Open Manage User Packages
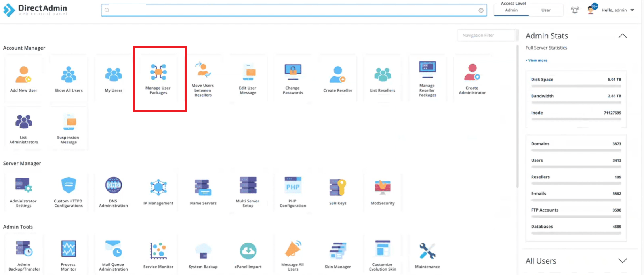The image size is (644, 275). pyautogui.click(x=158, y=78)
